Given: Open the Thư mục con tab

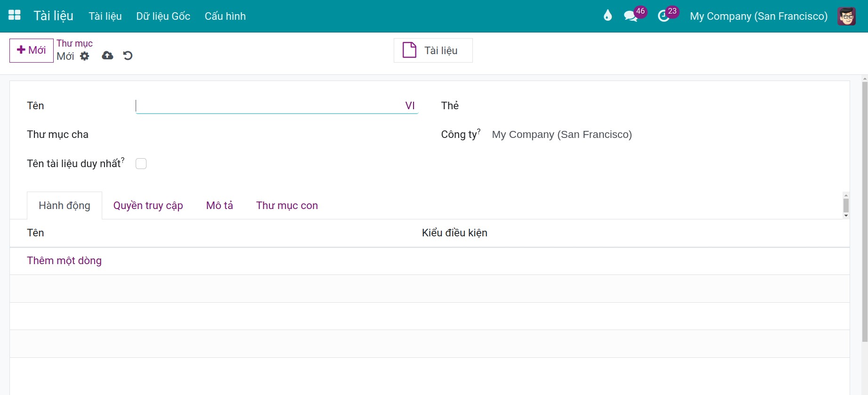Looking at the screenshot, I should click(287, 205).
